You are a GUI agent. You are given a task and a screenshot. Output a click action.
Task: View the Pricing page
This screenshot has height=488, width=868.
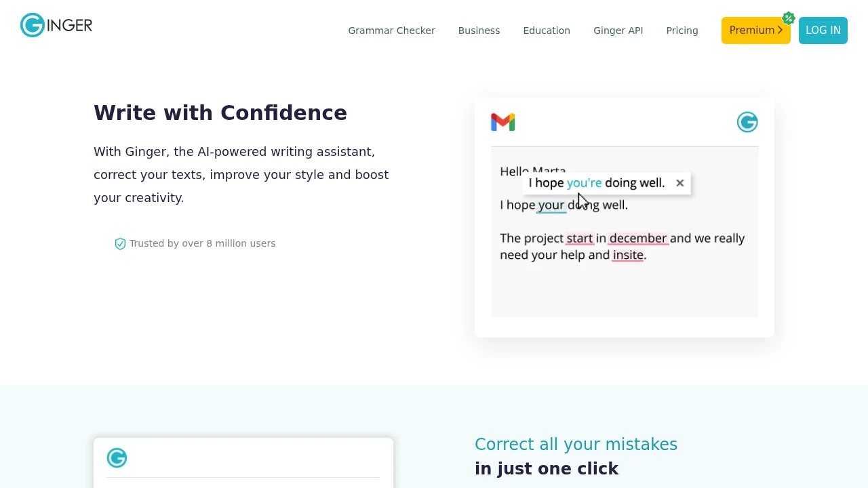(682, 30)
